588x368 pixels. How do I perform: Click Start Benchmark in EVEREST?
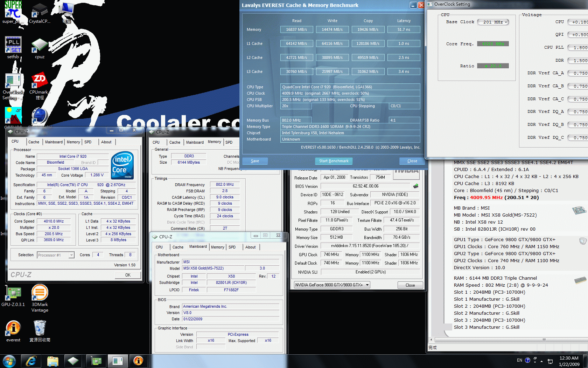click(334, 161)
